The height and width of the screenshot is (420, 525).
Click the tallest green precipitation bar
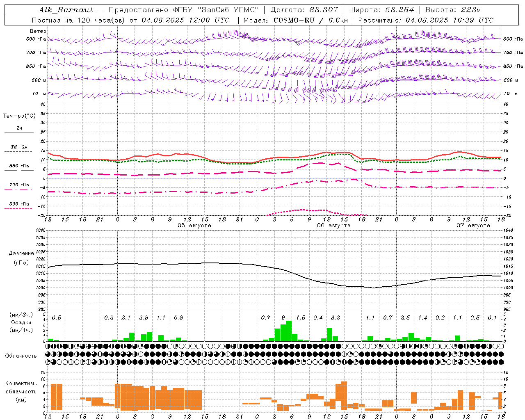(289, 331)
